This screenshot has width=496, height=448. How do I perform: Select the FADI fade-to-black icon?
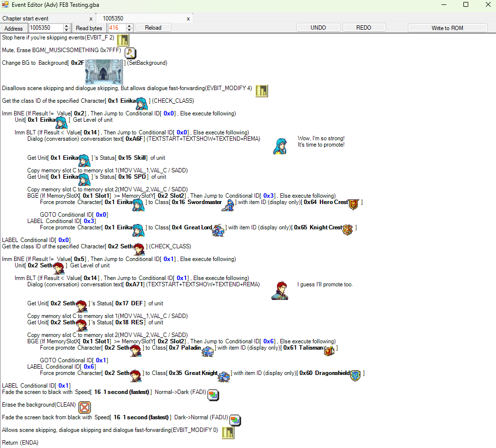pos(213,394)
